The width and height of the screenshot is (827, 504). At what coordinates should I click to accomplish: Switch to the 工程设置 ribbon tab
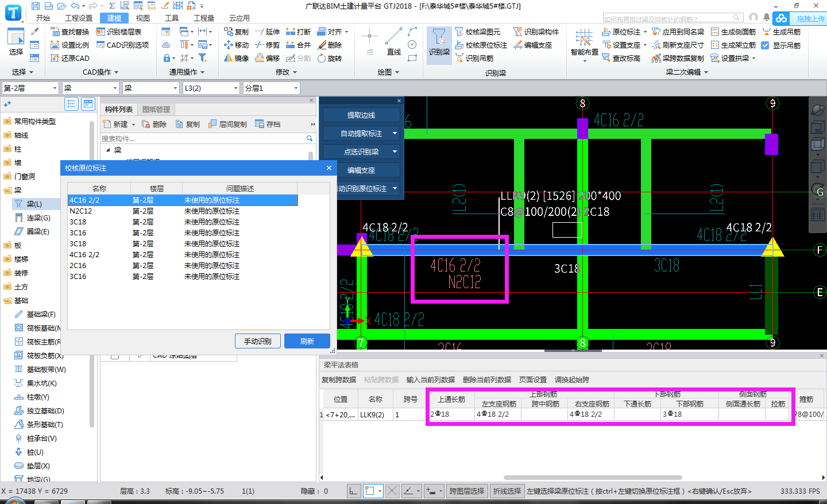point(79,18)
